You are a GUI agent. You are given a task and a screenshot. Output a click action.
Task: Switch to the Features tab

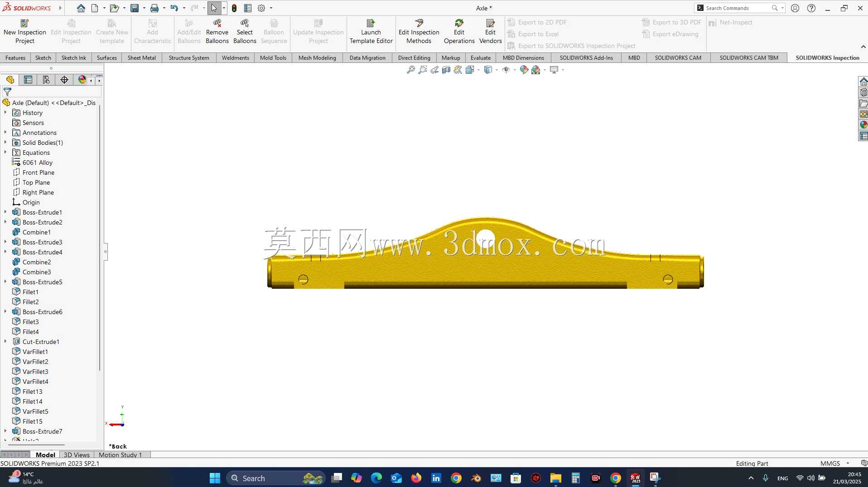[15, 58]
